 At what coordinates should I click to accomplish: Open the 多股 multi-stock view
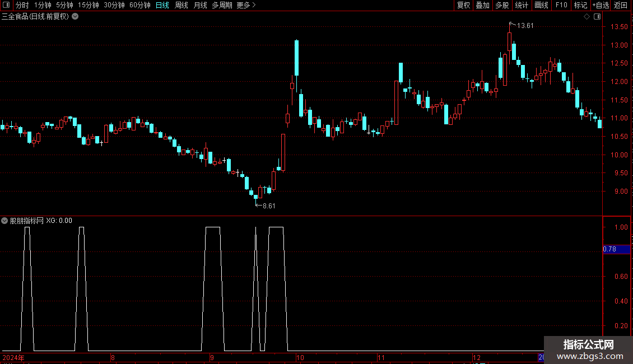502,5
